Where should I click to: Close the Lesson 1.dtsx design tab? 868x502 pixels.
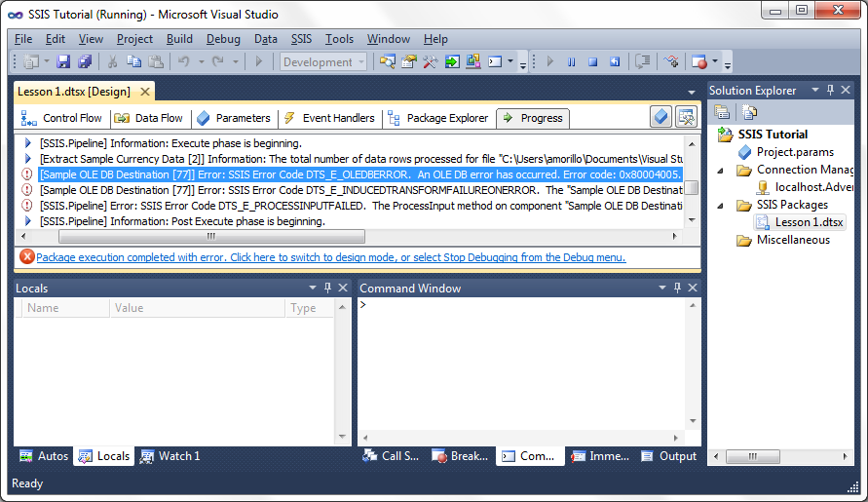(145, 92)
